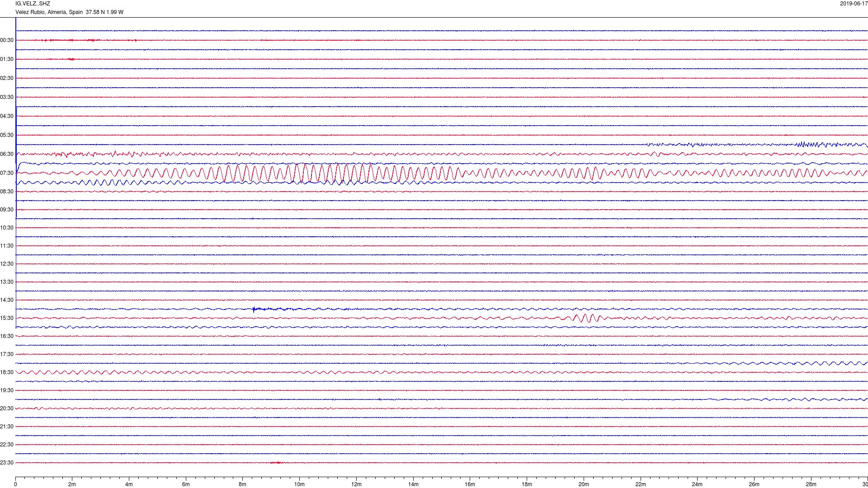Select the 00:30 time label
This screenshot has width=868, height=488.
pos(7,40)
